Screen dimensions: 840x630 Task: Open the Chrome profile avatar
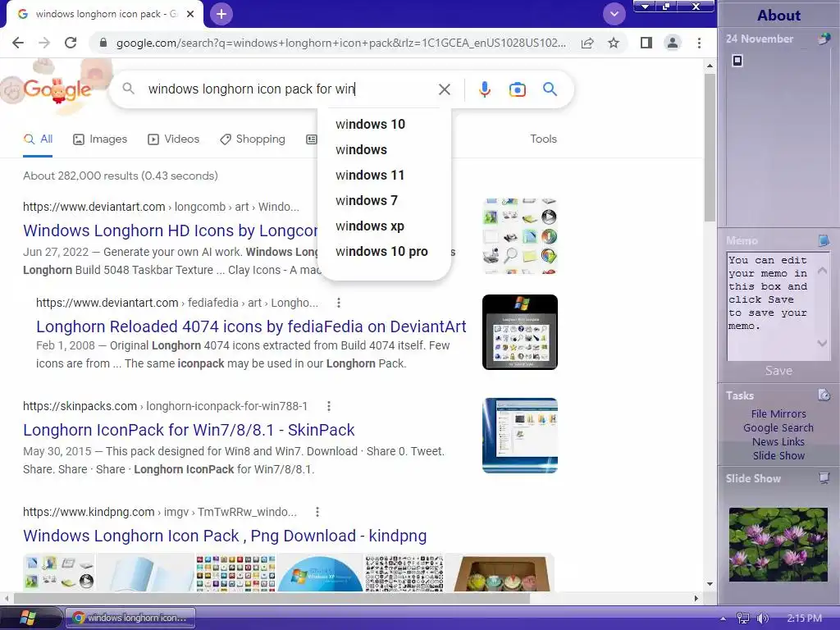673,43
